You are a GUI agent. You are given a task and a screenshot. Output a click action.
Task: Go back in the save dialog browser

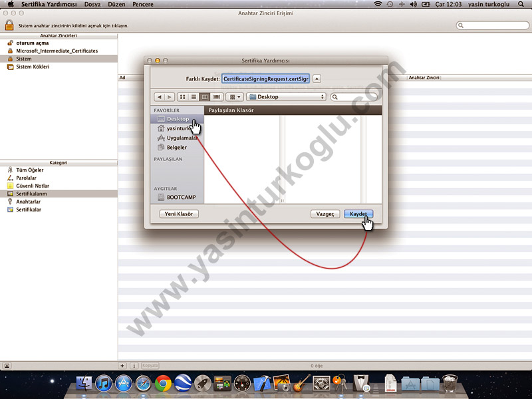160,96
